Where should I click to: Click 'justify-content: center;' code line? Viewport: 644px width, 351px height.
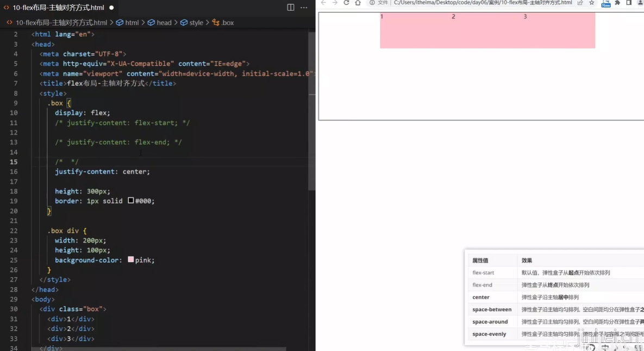[103, 172]
